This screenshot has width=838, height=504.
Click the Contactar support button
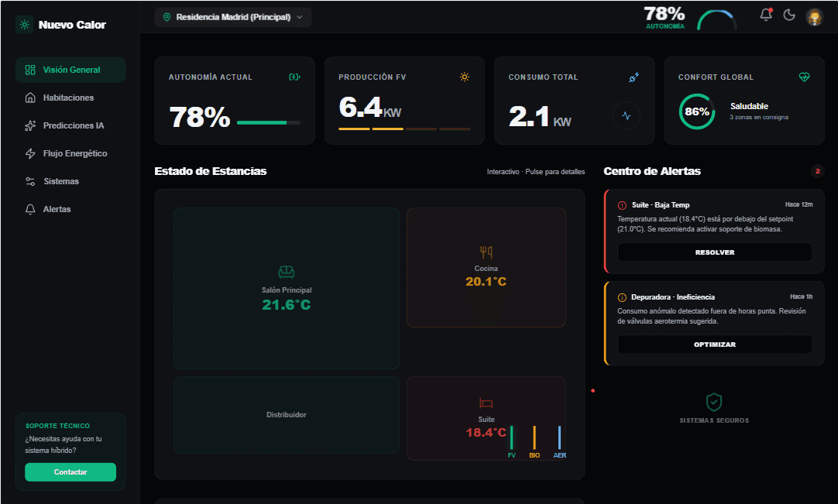[x=70, y=472]
